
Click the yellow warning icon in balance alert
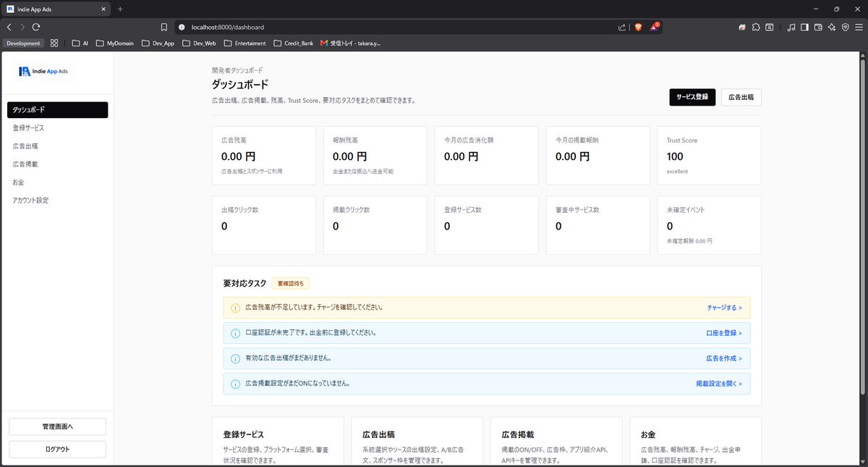tap(235, 308)
